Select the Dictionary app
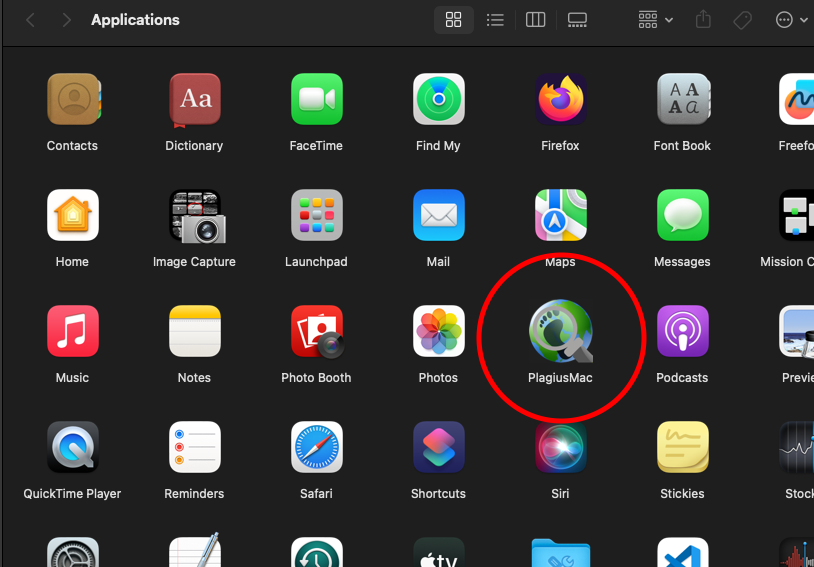This screenshot has height=567, width=814. click(x=194, y=100)
